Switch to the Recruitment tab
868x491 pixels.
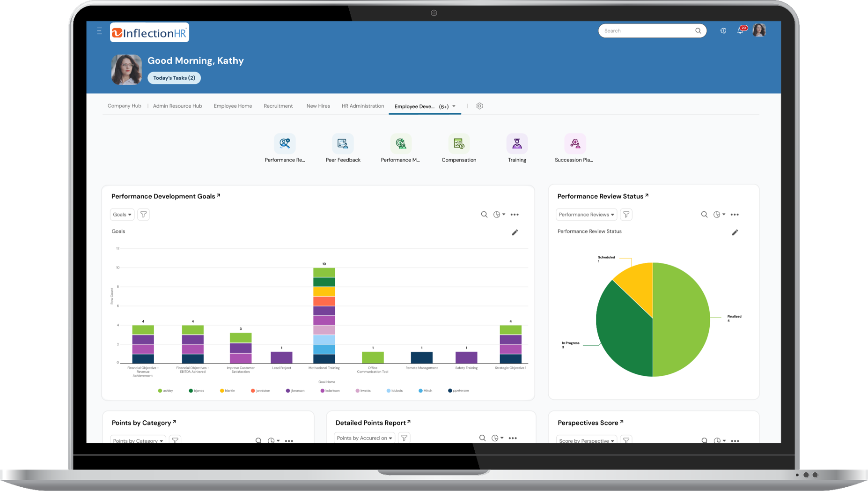278,106
